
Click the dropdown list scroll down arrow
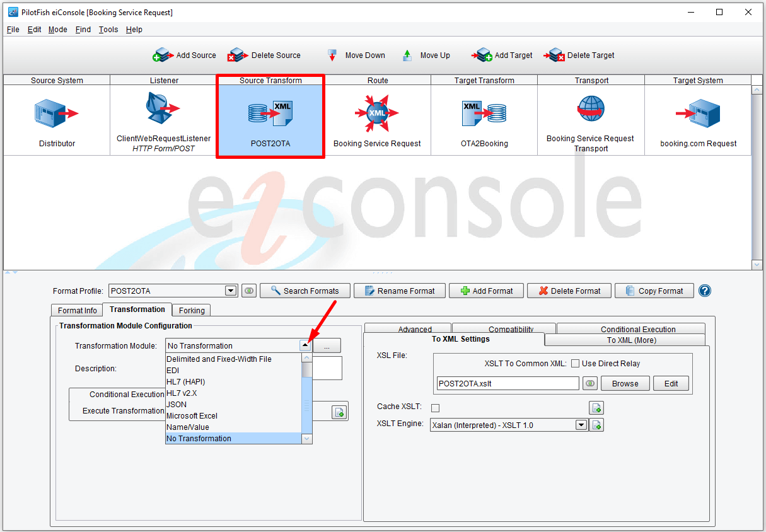click(307, 439)
